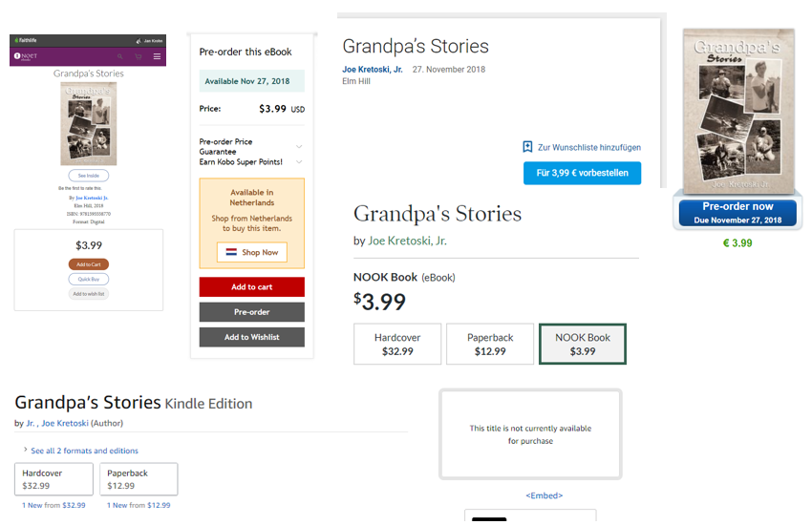The height and width of the screenshot is (525, 812).
Task: Select the Hardcover $32.99 NOOK format tab
Action: [x=397, y=344]
